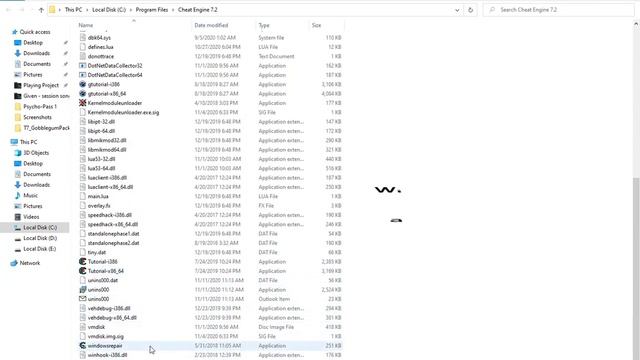Image resolution: width=640 pixels, height=360 pixels.
Task: Open Desktop under Quick access
Action: 33,42
